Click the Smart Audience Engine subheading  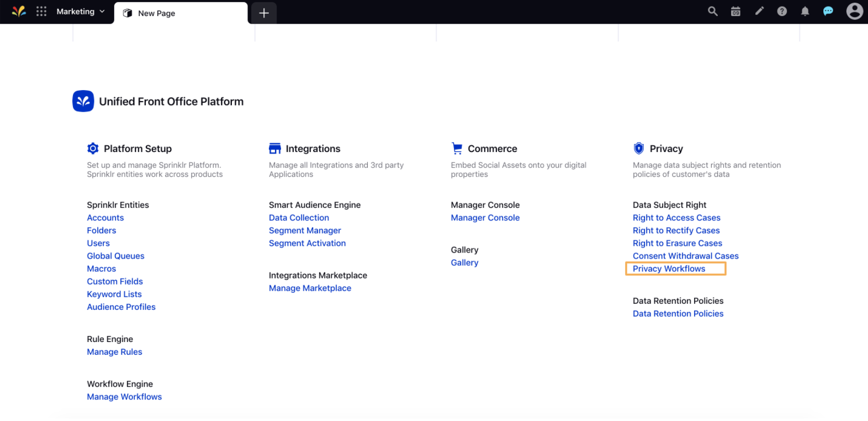(x=315, y=205)
